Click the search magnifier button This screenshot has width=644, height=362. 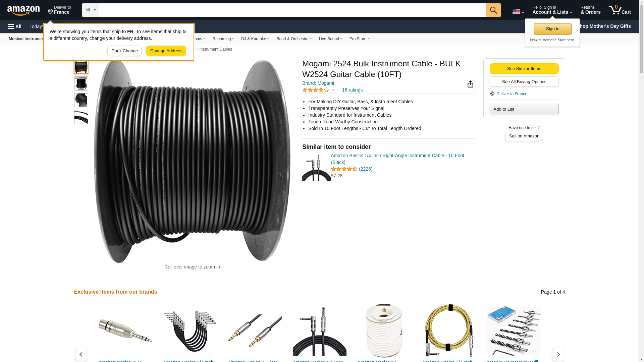tap(493, 10)
